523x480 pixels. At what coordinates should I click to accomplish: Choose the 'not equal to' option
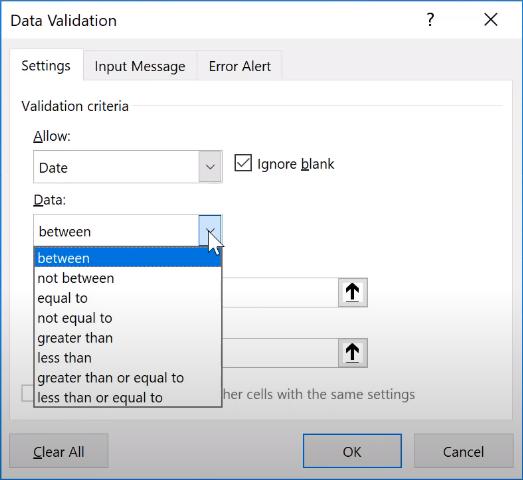click(128, 318)
